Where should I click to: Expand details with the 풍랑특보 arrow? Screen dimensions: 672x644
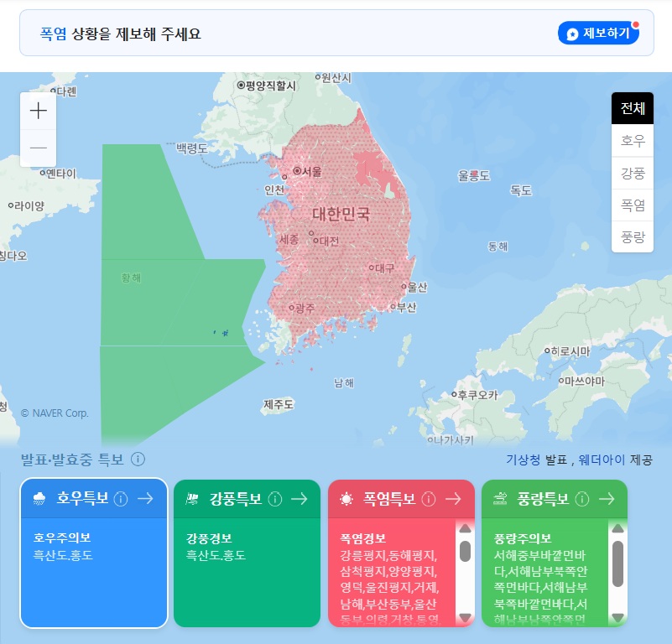coord(606,499)
